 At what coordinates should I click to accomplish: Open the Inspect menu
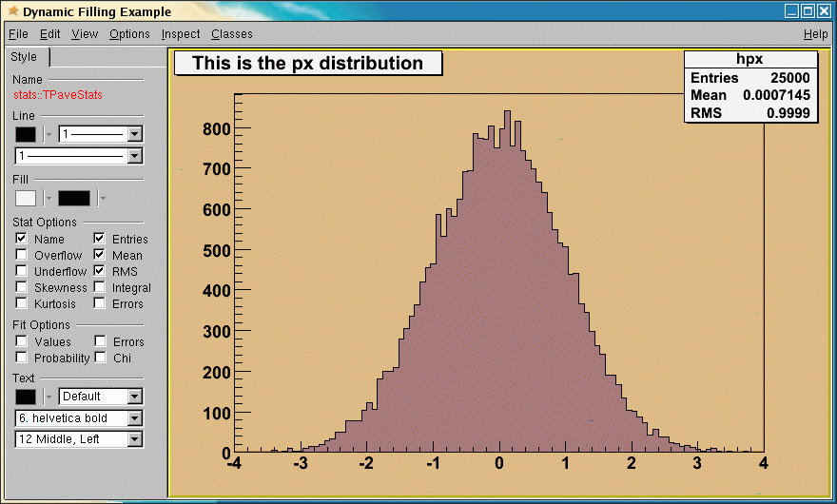pyautogui.click(x=181, y=34)
